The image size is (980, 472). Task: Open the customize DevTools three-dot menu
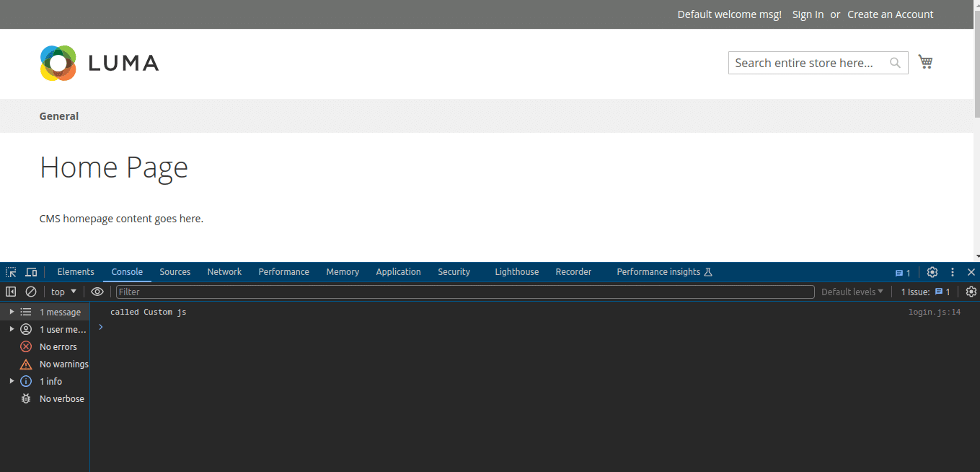tap(952, 272)
